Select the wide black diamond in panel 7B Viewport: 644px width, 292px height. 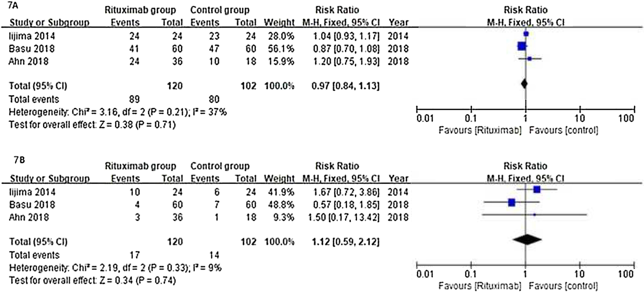[x=527, y=240]
